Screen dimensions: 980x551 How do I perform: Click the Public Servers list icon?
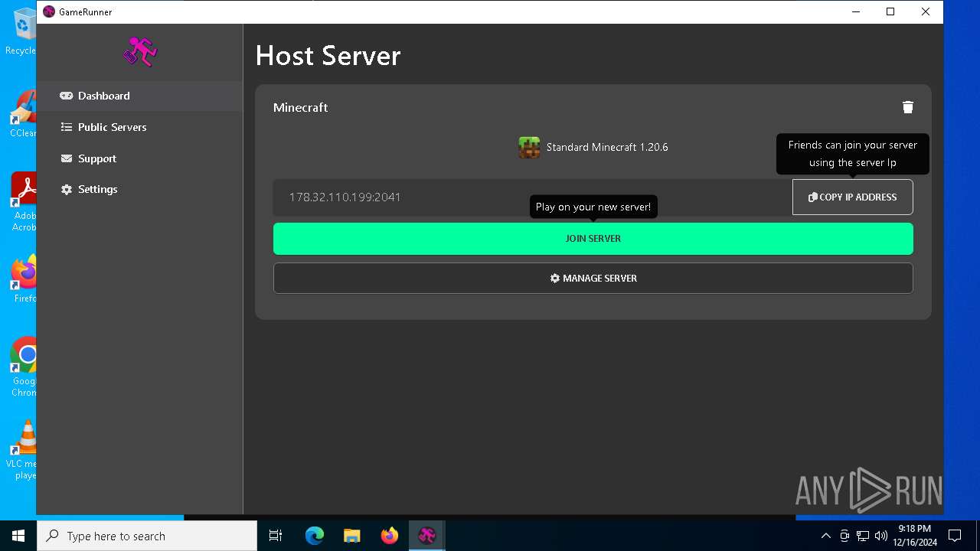(67, 127)
